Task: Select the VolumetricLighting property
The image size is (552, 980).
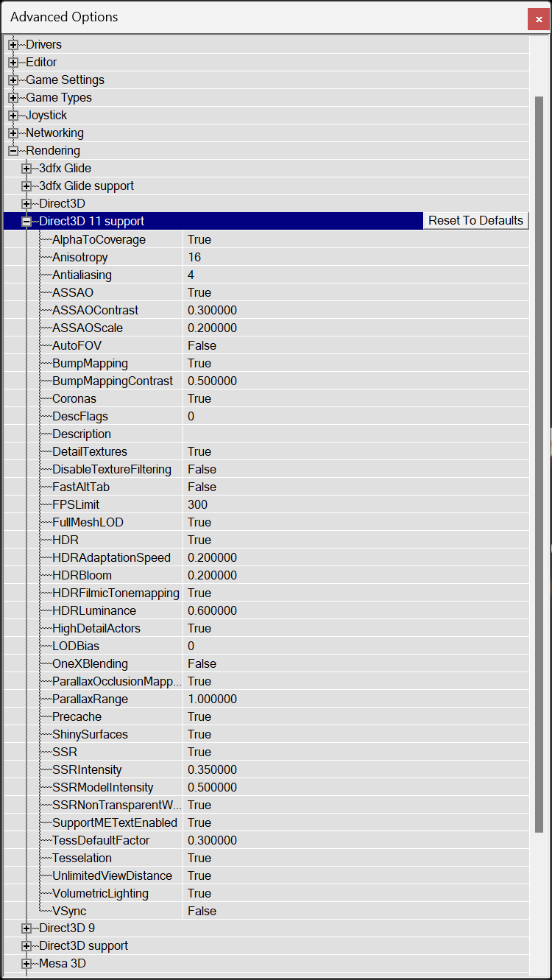Action: tap(100, 893)
